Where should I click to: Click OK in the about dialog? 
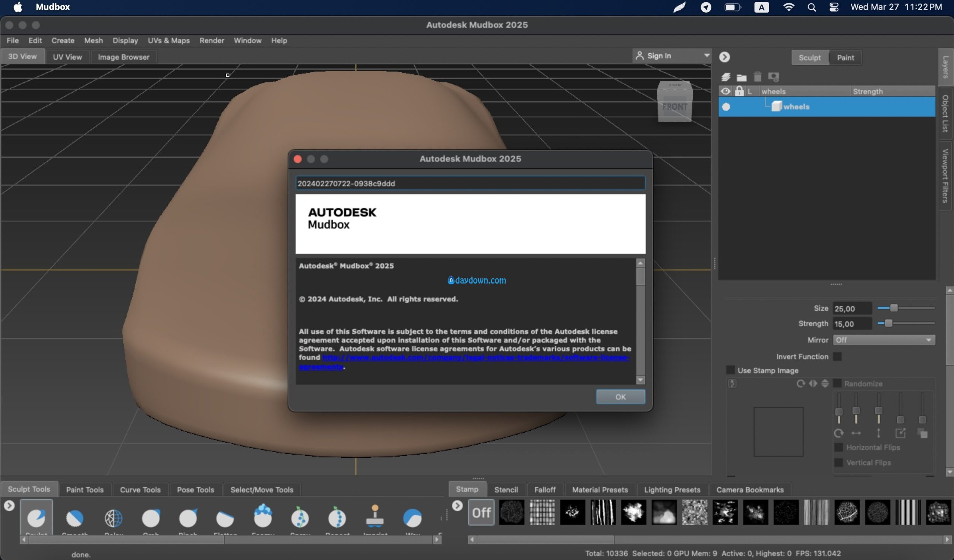[x=620, y=396]
